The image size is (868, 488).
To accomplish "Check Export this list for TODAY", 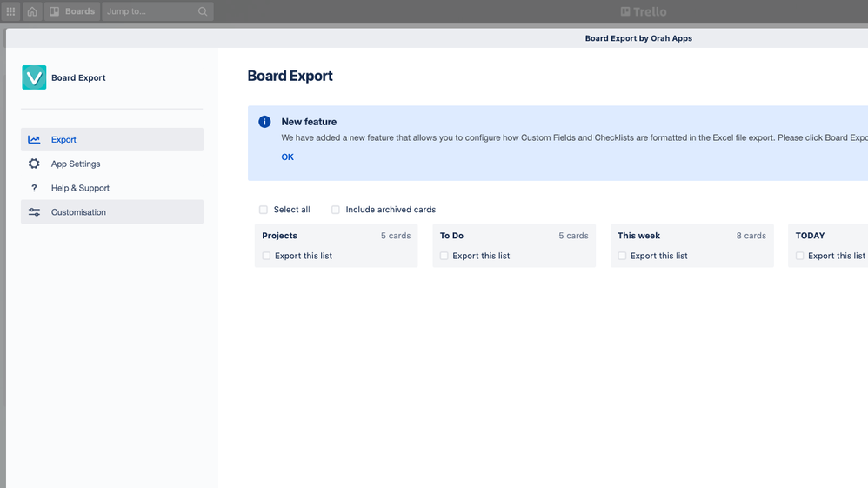I will [799, 256].
